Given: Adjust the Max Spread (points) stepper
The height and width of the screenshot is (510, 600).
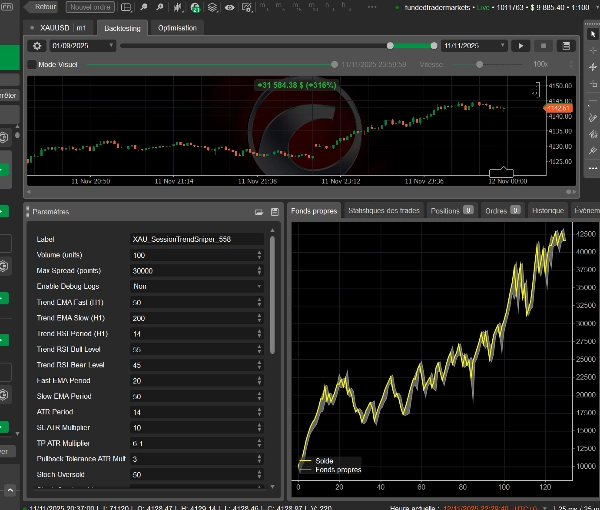Looking at the screenshot, I should 259,271.
